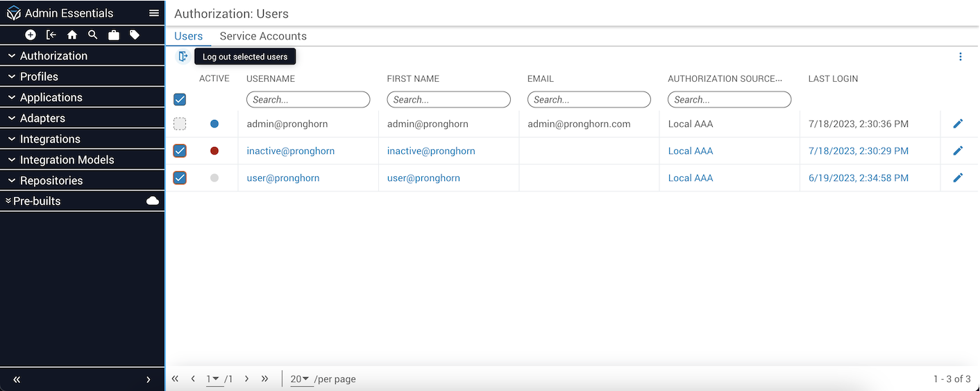Open the 20 per page dropdown

(x=300, y=379)
